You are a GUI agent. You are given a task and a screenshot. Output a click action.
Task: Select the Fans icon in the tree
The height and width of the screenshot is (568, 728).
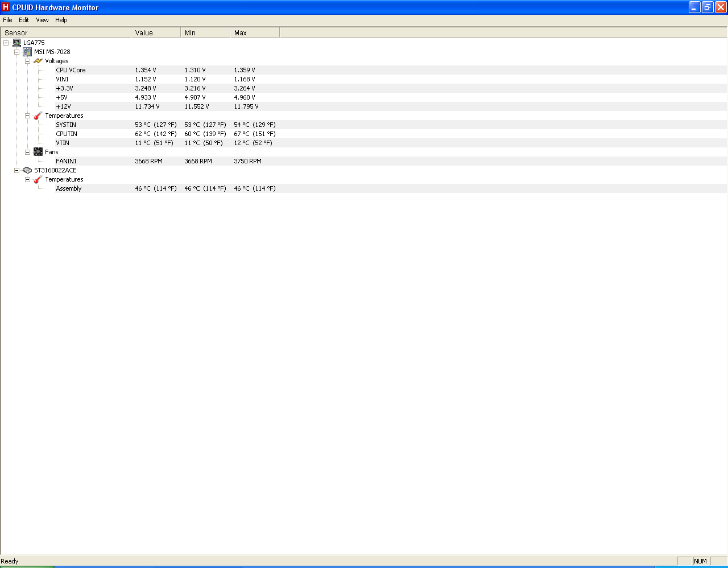pos(38,152)
